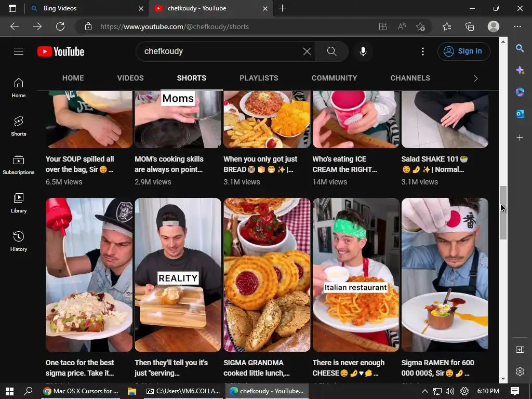532x399 pixels.
Task: Open Home in the YouTube sidebar
Action: pyautogui.click(x=19, y=87)
